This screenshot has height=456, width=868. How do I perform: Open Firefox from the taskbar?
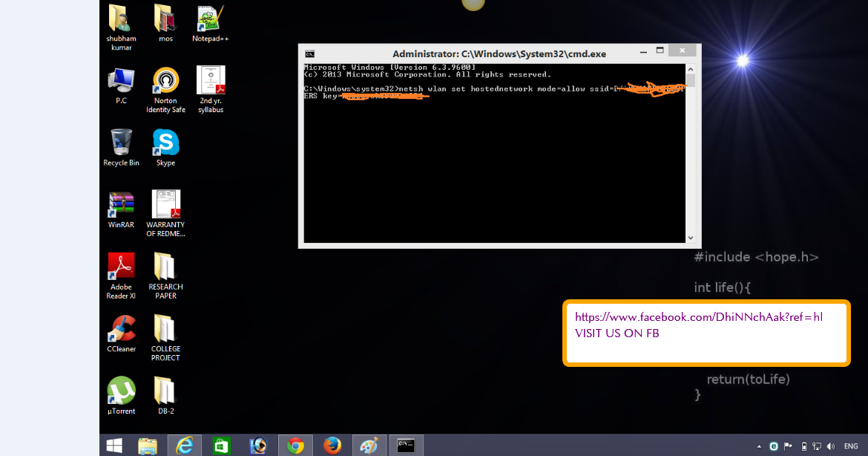332,445
